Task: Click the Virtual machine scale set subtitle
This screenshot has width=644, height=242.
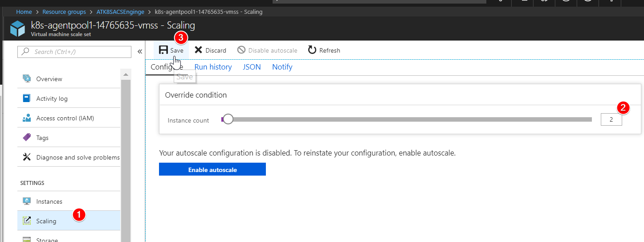Action: pos(61,34)
